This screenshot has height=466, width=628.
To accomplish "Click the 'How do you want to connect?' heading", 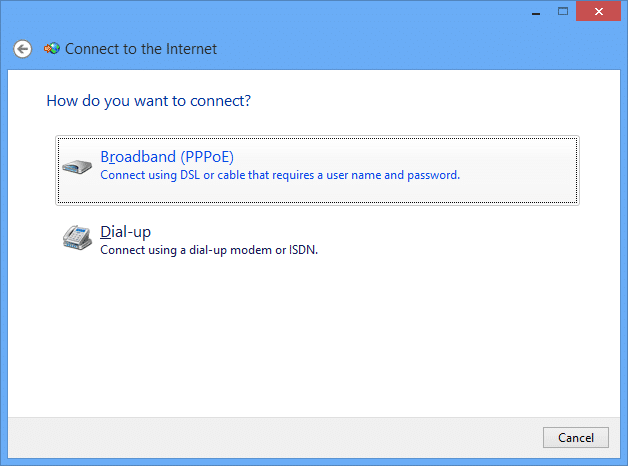I will pyautogui.click(x=149, y=101).
